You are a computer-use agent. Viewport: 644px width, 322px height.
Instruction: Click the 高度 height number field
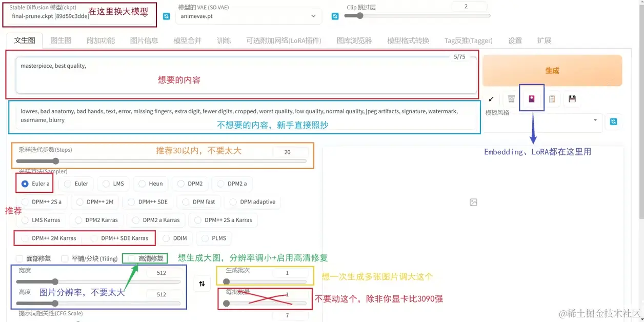[163, 294]
